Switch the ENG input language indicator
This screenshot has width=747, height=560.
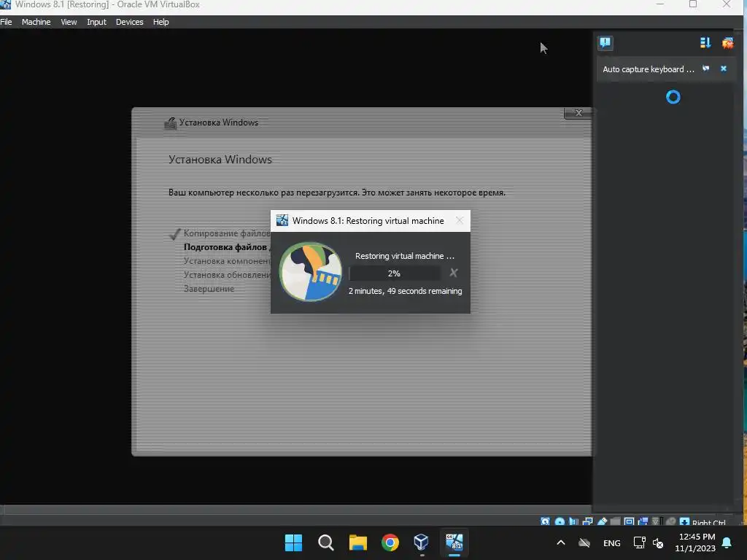click(x=612, y=543)
